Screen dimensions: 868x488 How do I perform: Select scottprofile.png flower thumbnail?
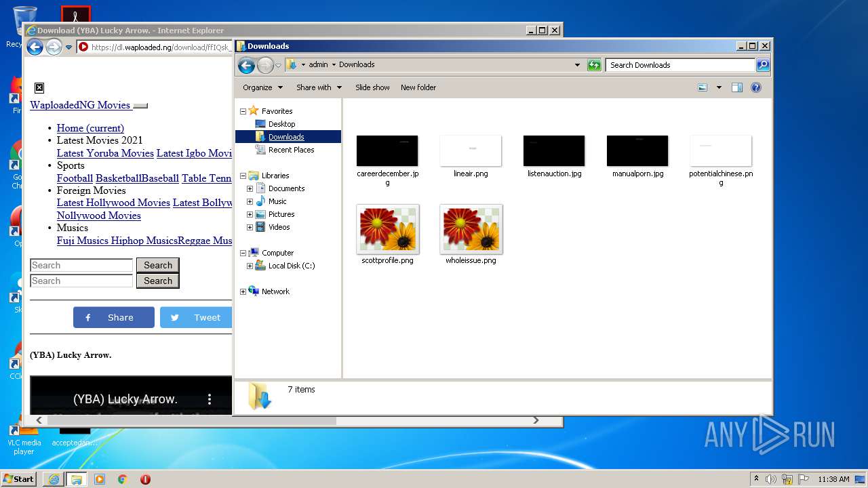387,229
